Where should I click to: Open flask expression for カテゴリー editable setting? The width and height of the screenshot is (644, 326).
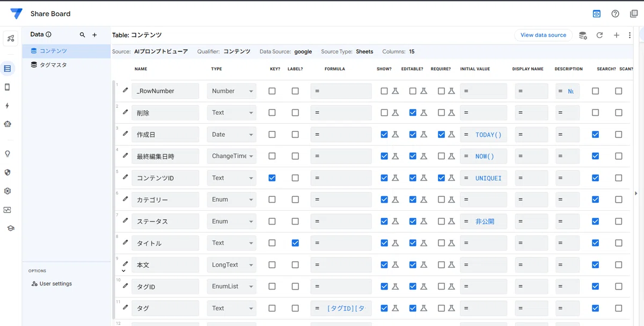[423, 199]
